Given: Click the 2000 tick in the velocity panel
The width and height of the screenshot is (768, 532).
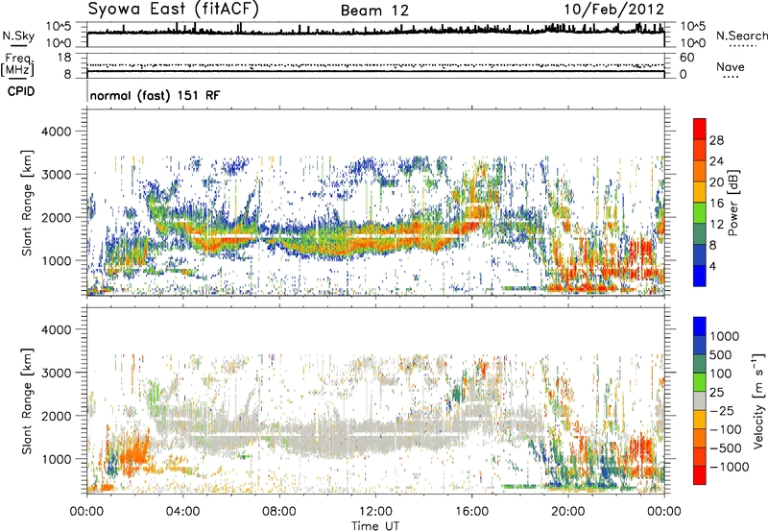Looking at the screenshot, I should 56,416.
